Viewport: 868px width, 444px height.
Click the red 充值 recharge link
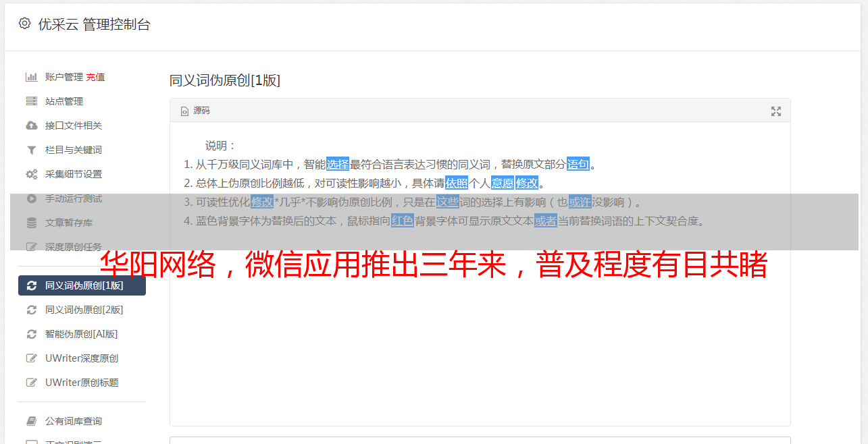pos(95,77)
